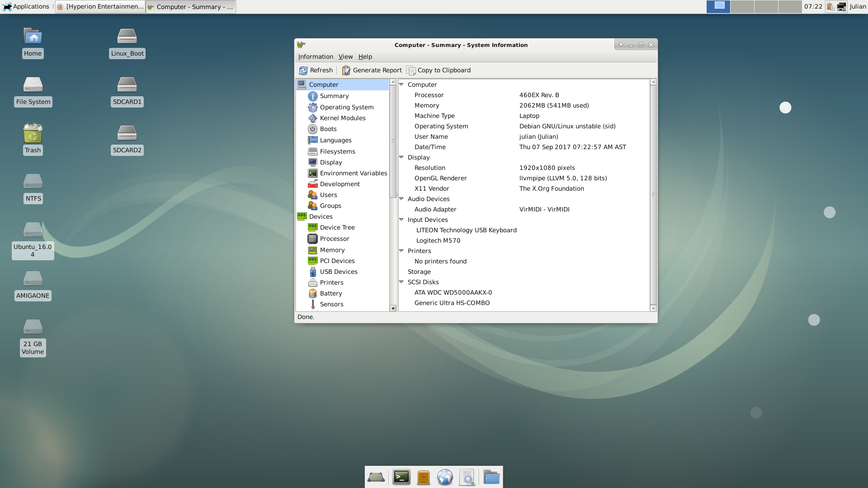Switch to Hyperion Entertainment taskbar window
Screen dimensions: 868x488
pyautogui.click(x=100, y=7)
